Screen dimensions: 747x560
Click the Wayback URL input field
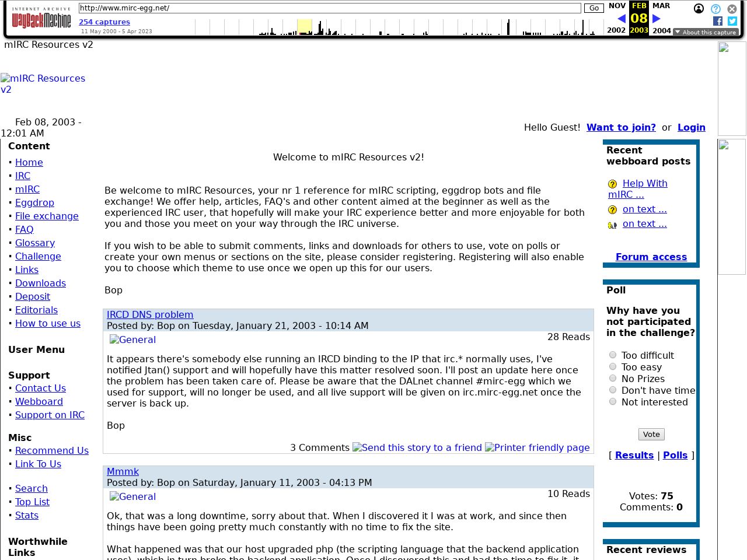point(330,8)
